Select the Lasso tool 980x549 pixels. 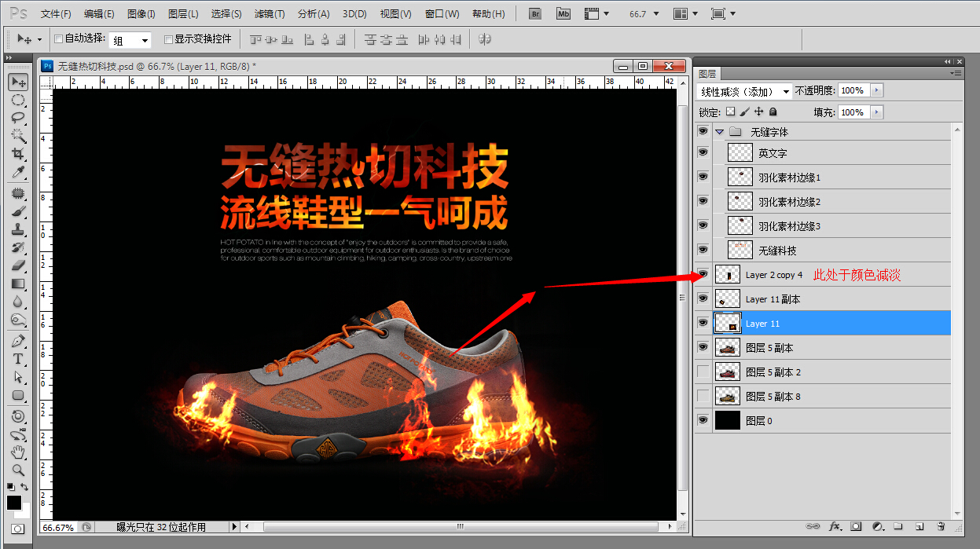click(x=18, y=118)
